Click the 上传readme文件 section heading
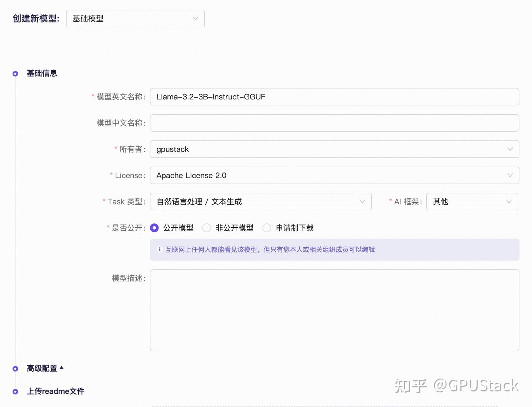Screen dimensions: 532x407 tap(56, 391)
